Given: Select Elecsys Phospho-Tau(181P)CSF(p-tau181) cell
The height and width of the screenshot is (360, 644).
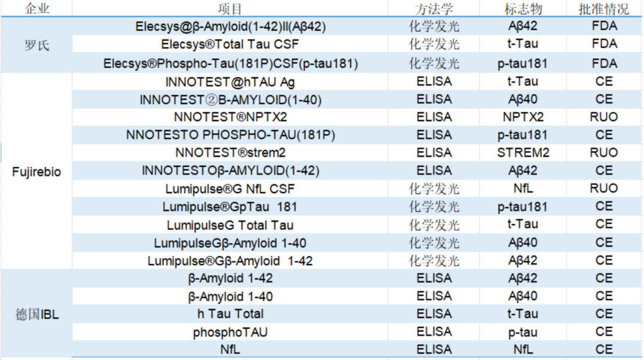Looking at the screenshot, I should (x=230, y=63).
